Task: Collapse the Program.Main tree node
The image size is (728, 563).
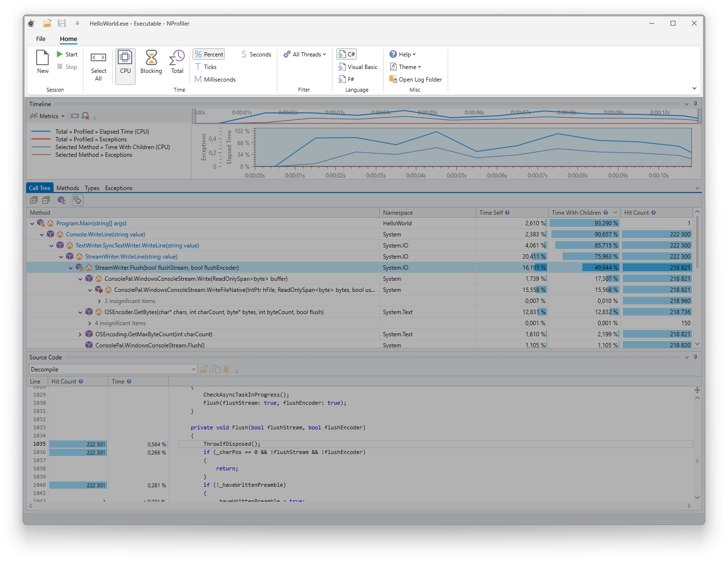Action: [32, 223]
